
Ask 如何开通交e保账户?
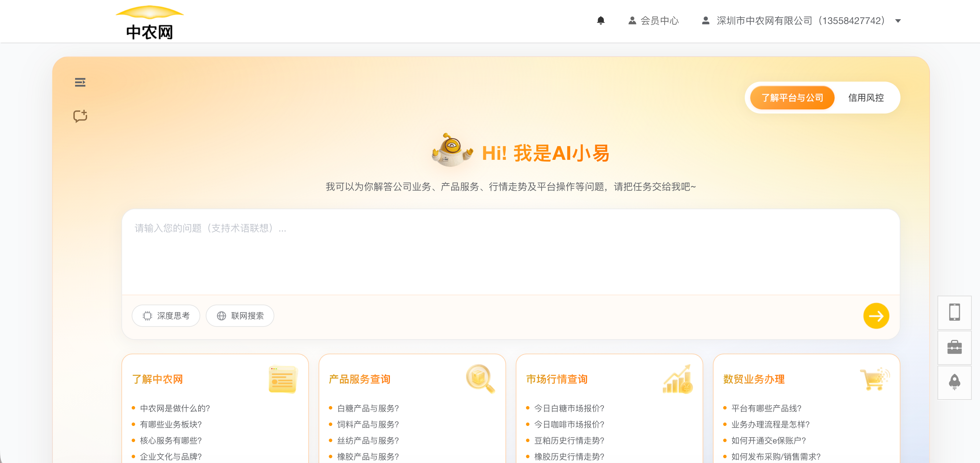(768, 440)
